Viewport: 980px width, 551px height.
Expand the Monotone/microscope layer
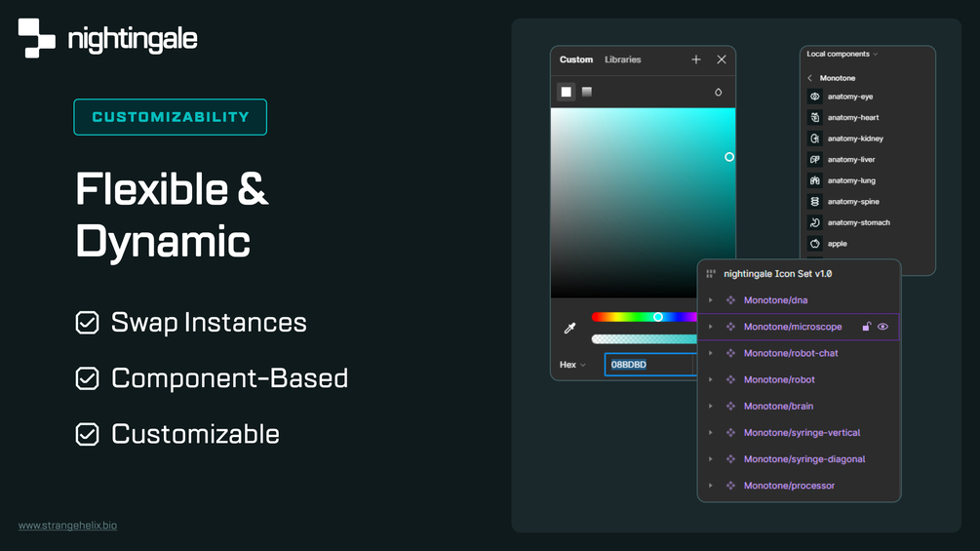pos(711,327)
